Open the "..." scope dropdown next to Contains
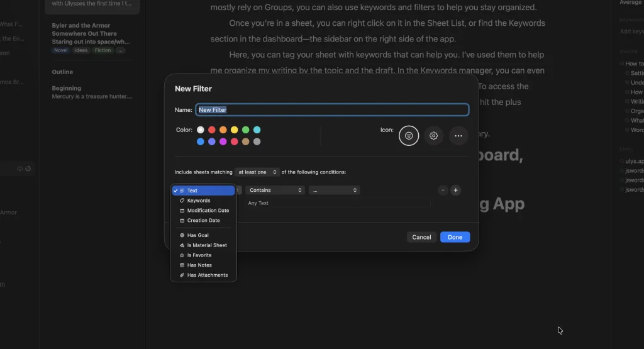The height and width of the screenshot is (349, 644). [335, 190]
